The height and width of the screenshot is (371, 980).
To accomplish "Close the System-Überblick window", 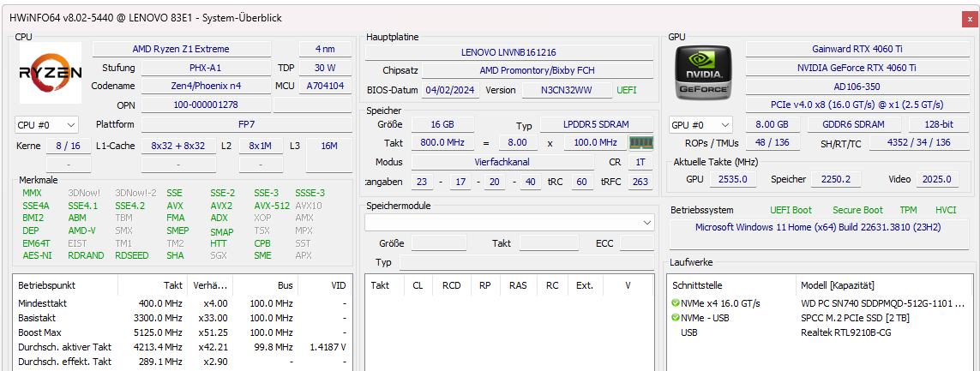I will (969, 20).
